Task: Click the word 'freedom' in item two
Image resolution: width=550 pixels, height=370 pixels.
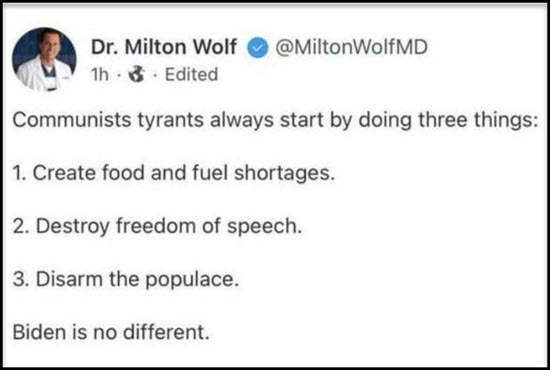Action: [156, 226]
